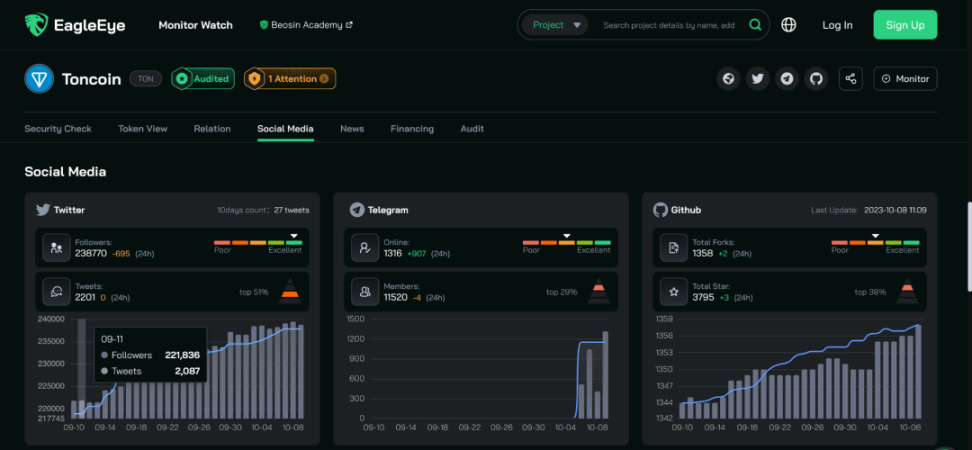This screenshot has width=972, height=450.
Task: Click the search project input field
Action: point(668,25)
